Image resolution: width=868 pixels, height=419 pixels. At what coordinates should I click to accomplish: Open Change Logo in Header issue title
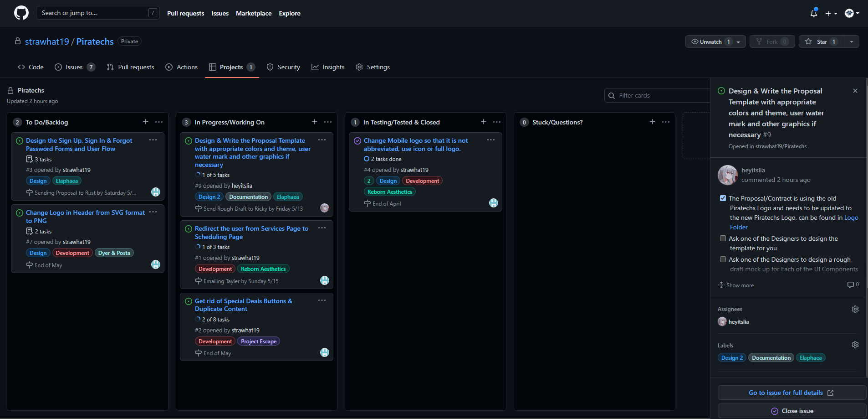[85, 217]
